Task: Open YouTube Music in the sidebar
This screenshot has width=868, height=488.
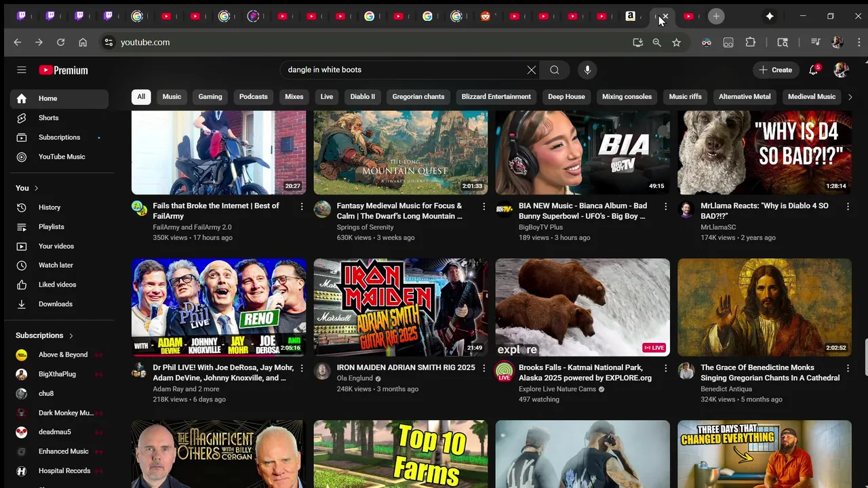Action: 59,157
